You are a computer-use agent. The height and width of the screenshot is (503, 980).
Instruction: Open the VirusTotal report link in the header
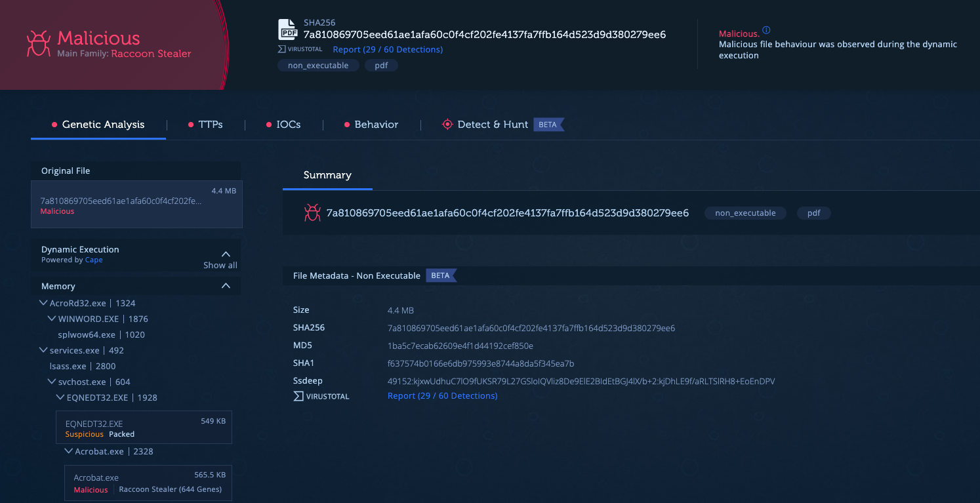pyautogui.click(x=388, y=49)
